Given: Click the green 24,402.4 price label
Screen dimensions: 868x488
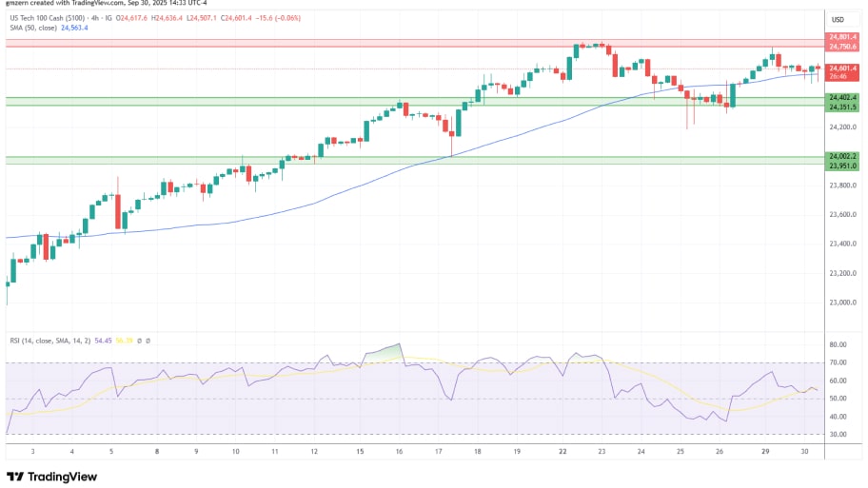Looking at the screenshot, I should tap(843, 98).
